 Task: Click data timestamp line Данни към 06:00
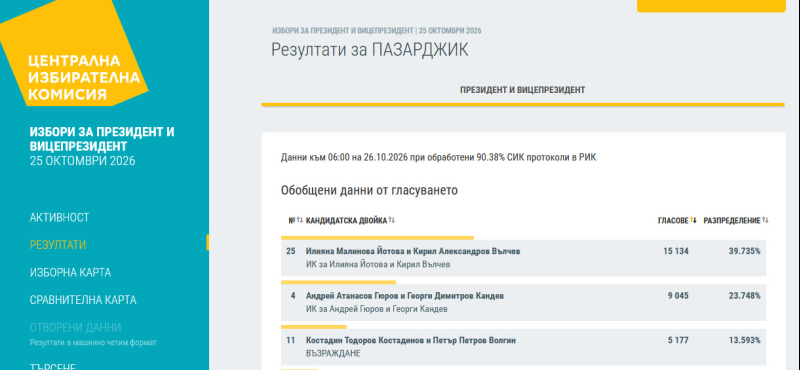[x=438, y=157]
